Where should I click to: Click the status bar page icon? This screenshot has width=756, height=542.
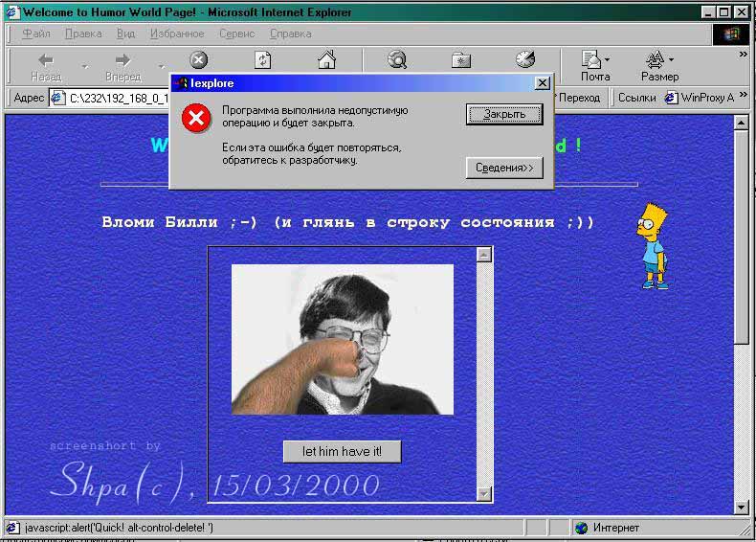coord(13,528)
